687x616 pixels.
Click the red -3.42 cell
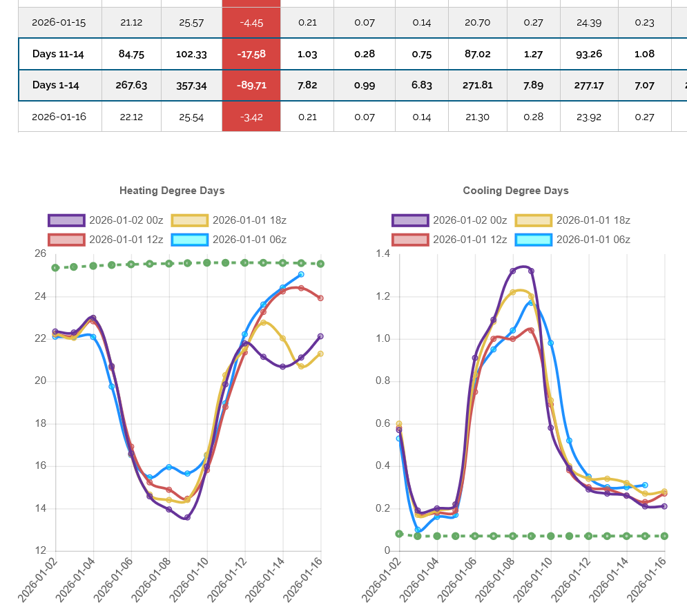click(x=251, y=117)
